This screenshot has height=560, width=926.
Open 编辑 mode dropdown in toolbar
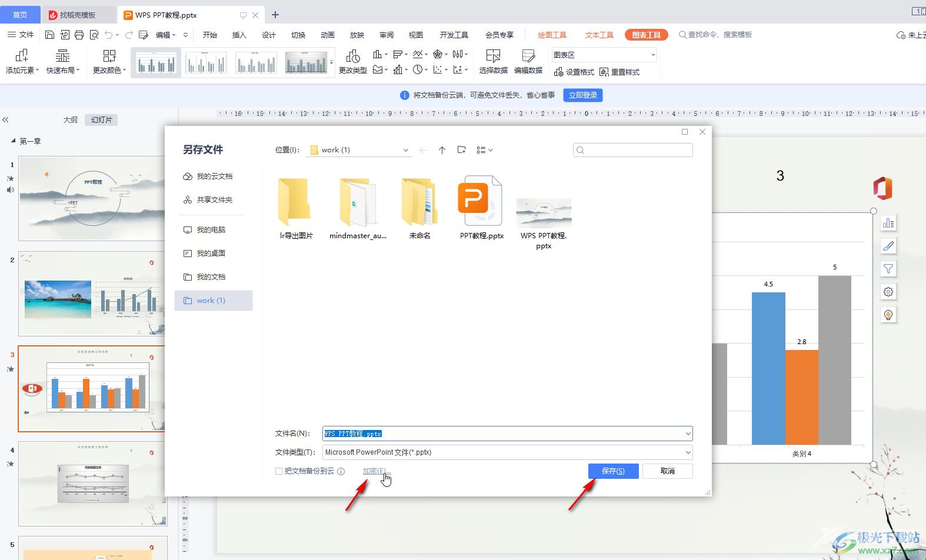coord(165,35)
